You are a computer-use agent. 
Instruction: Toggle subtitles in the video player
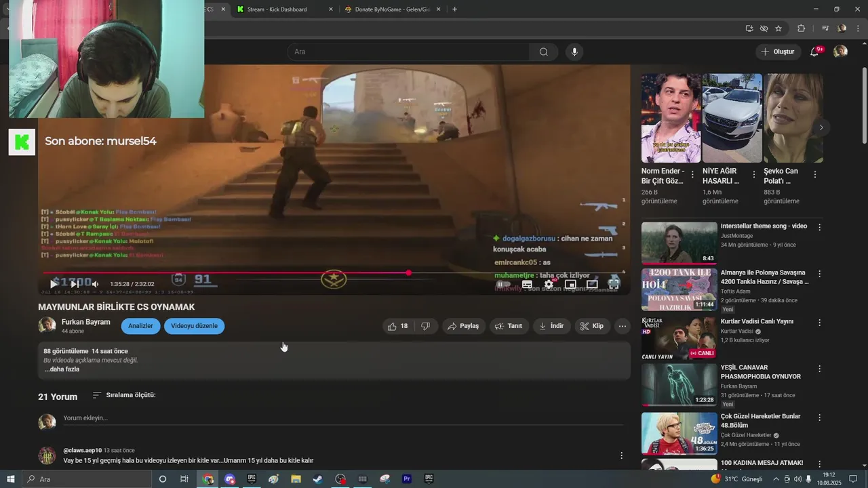(527, 284)
